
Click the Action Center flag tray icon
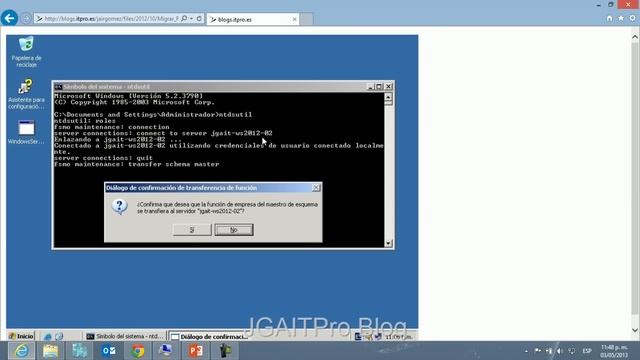[x=538, y=351]
